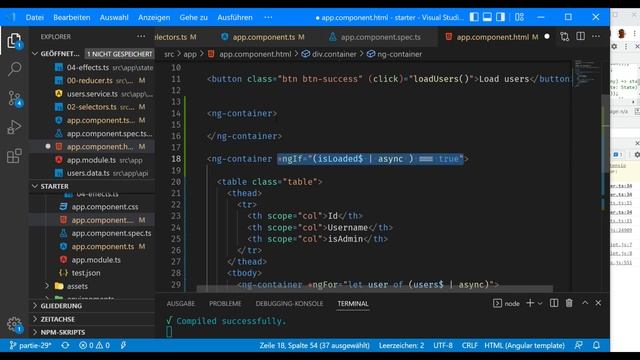The width and height of the screenshot is (640, 360).
Task: Switch to DEBUGGING-KONSOLE panel tab
Action: point(289,304)
